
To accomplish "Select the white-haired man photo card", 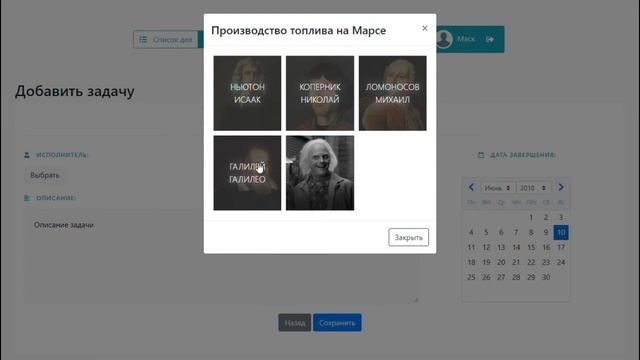I will [320, 173].
